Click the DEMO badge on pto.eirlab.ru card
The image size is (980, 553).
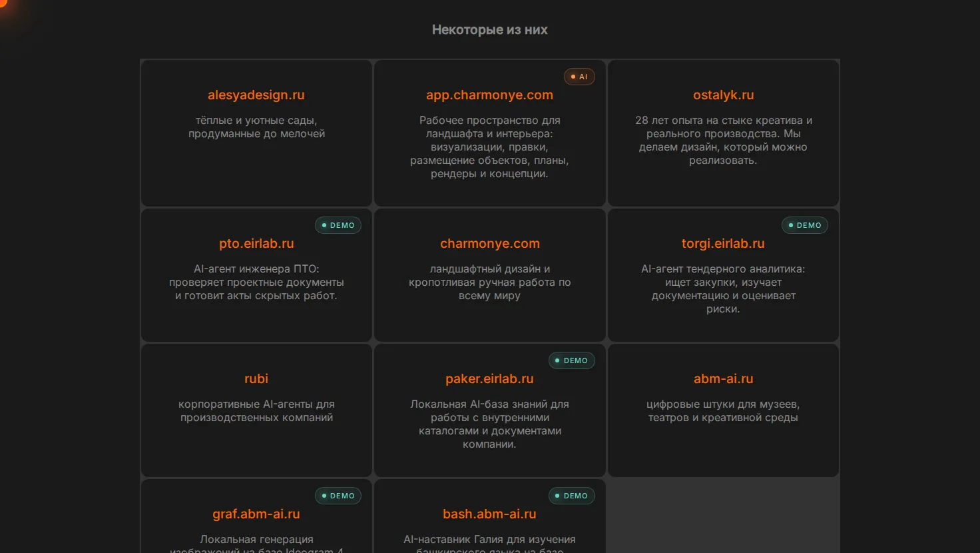click(338, 225)
